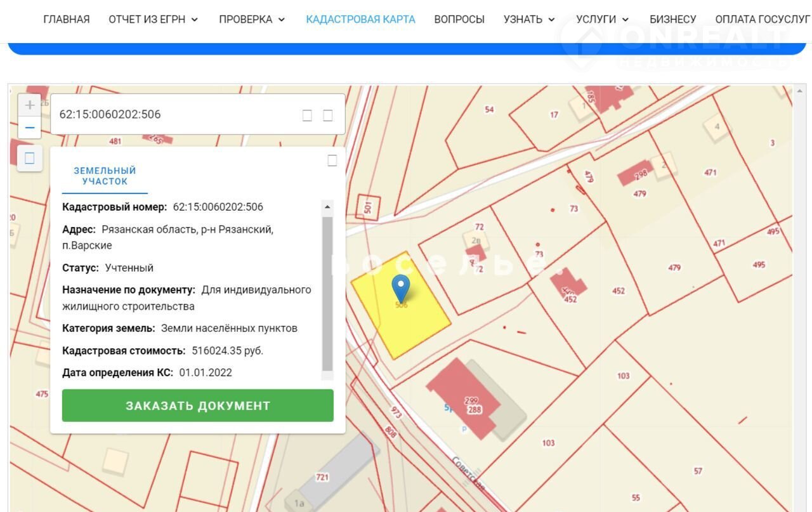Open the ПРОВЕРКА dropdown menu

252,20
